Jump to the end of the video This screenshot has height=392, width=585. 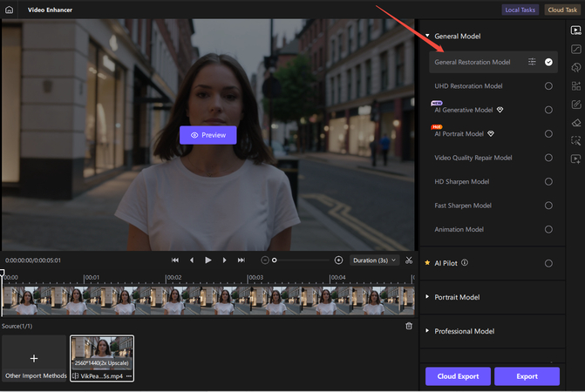coord(241,260)
